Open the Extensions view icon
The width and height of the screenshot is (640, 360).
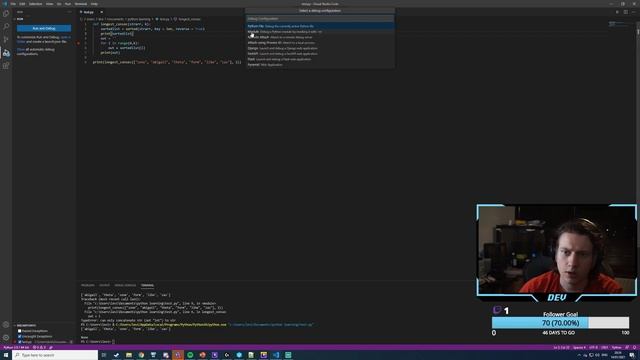(x=6, y=66)
